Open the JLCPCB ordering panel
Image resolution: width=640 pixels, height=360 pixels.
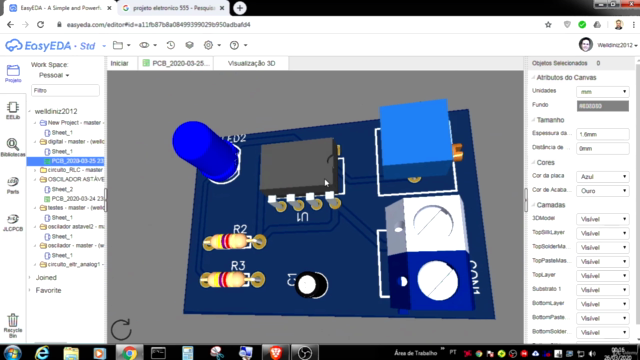click(13, 222)
